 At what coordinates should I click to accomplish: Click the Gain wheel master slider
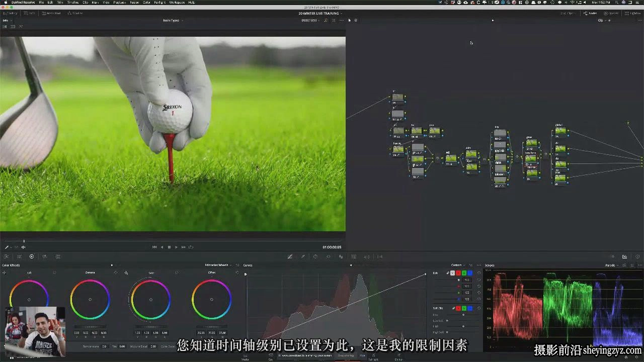coord(151,326)
